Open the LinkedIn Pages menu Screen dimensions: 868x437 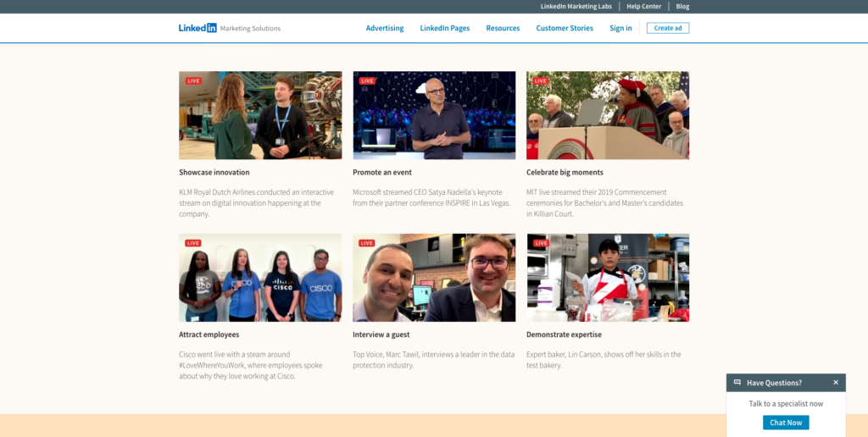pos(444,28)
